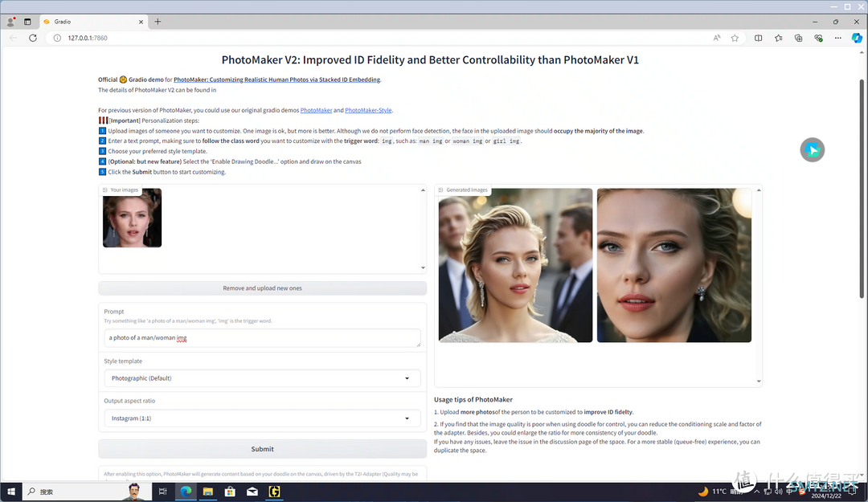Open the favorites list icon
The image size is (868, 502).
pos(778,38)
